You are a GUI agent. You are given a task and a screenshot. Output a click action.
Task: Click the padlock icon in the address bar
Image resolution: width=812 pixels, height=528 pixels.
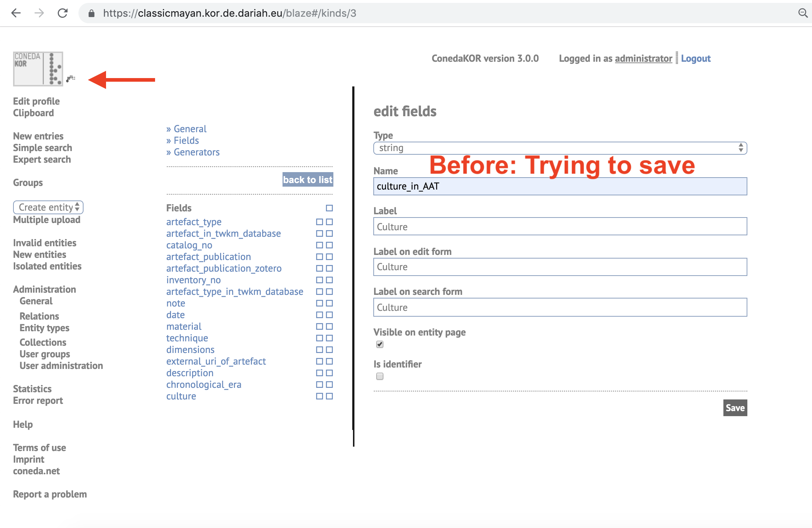click(x=91, y=13)
